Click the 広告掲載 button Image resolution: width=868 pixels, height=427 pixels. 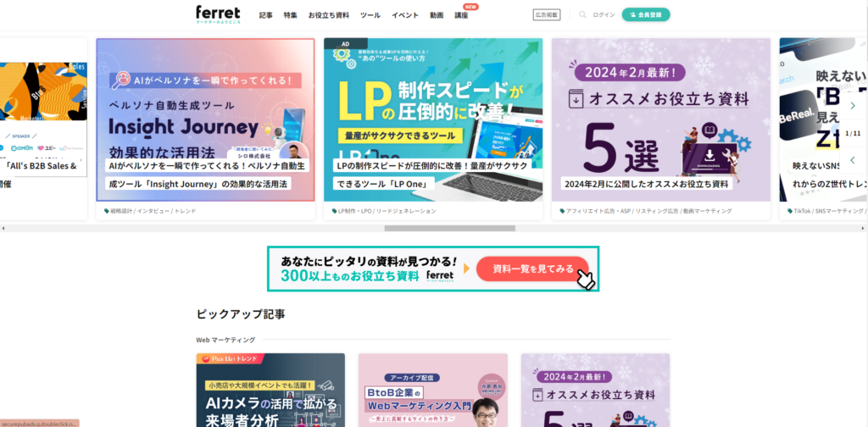547,15
